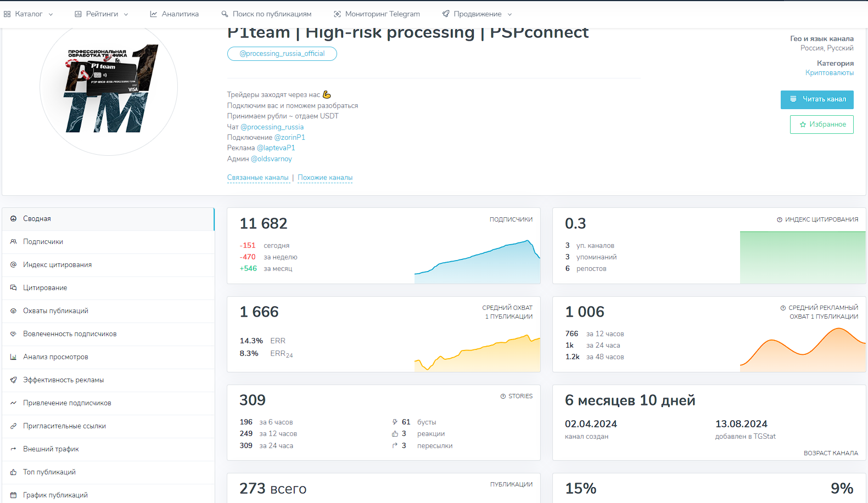Click the subscribers growth chart
868x503 pixels.
477,261
